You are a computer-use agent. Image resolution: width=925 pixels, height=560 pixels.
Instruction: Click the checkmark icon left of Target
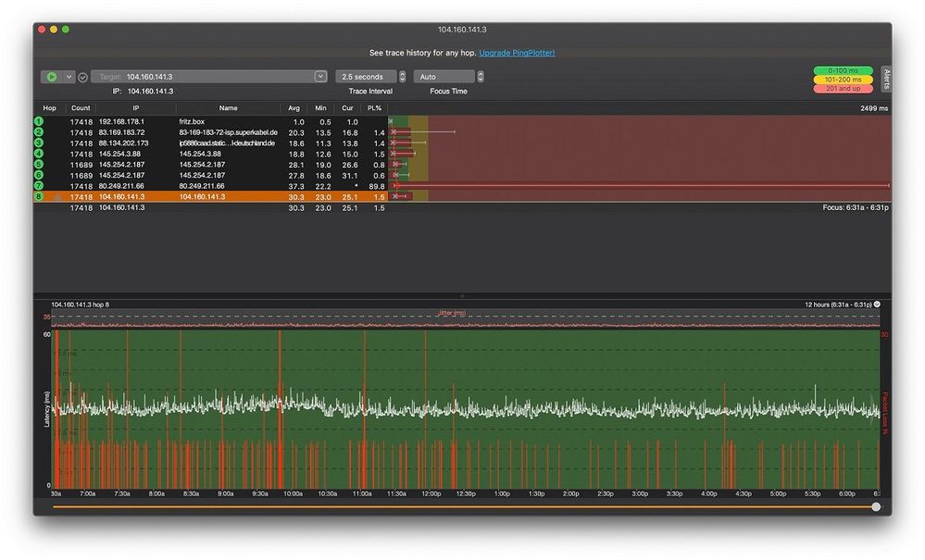82,77
